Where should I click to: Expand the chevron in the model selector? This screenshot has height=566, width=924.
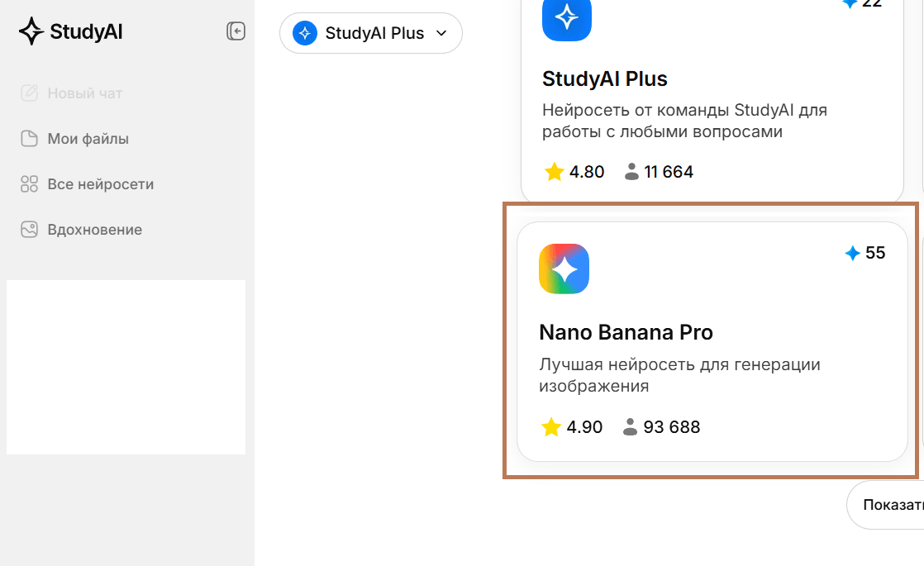pyautogui.click(x=441, y=33)
